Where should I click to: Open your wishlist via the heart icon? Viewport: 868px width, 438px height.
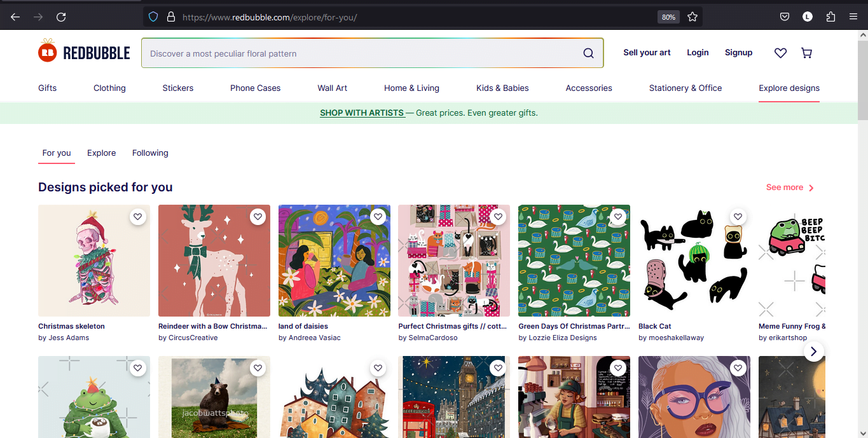[780, 53]
